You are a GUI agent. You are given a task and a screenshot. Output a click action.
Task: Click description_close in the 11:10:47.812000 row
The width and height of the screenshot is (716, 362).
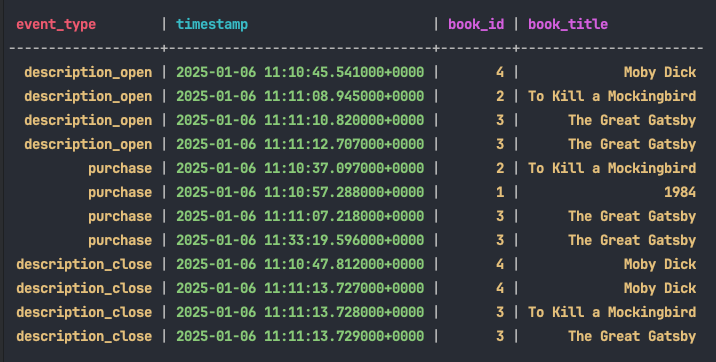coord(84,264)
